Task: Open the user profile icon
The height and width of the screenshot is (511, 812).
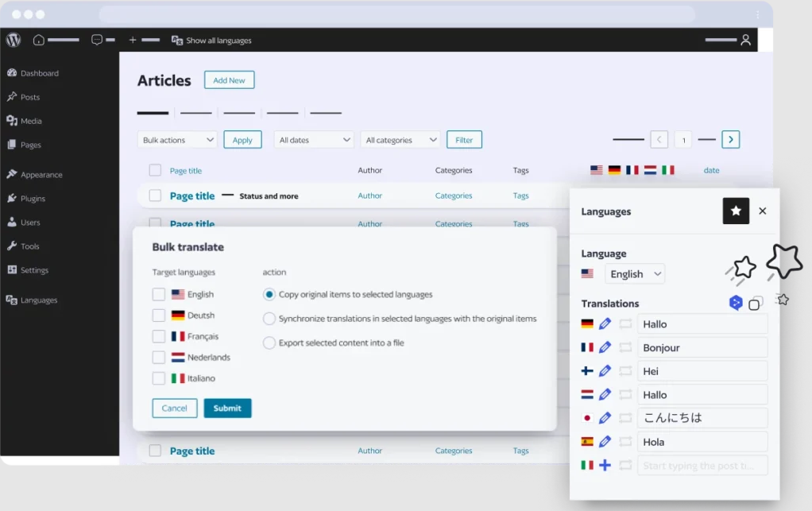Action: pos(745,40)
